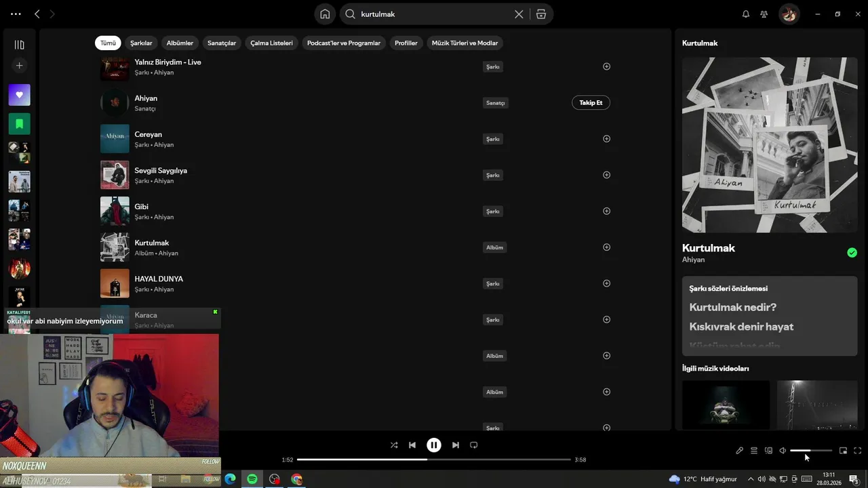The image size is (868, 488).
Task: Expand Your Library sidebar
Action: [19, 45]
